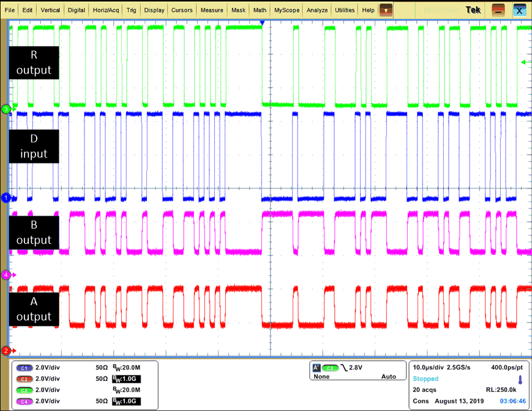The width and height of the screenshot is (532, 411).
Task: Click the A trigger indicator icon
Action: (315, 366)
